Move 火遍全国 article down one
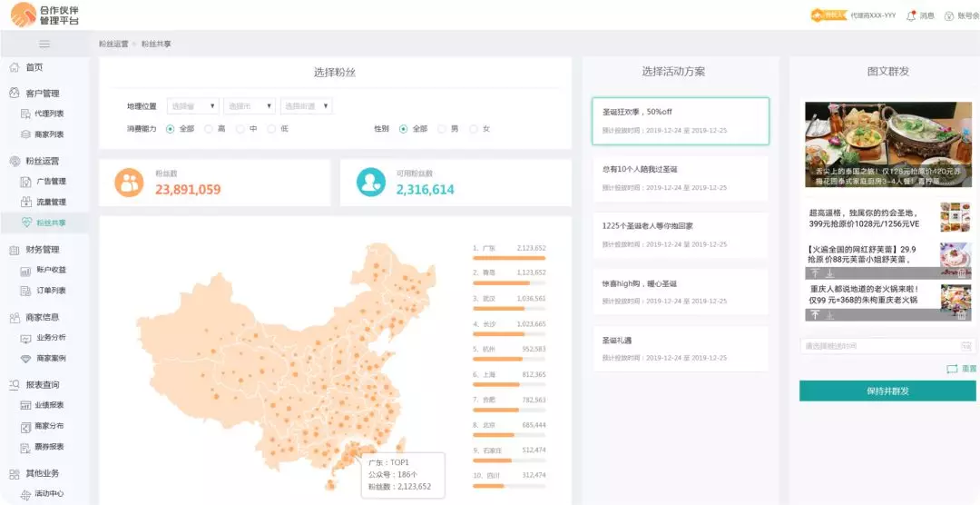Image resolution: width=980 pixels, height=505 pixels. coord(830,273)
